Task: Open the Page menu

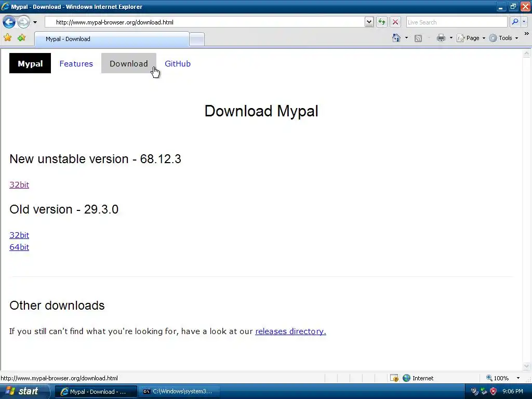Action: 471,38
